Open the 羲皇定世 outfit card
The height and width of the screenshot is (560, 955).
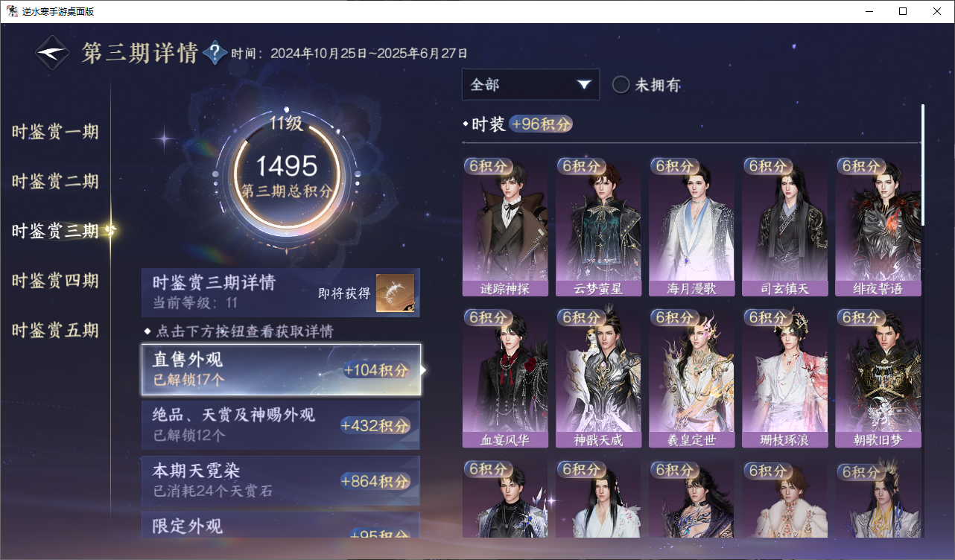pyautogui.click(x=691, y=378)
